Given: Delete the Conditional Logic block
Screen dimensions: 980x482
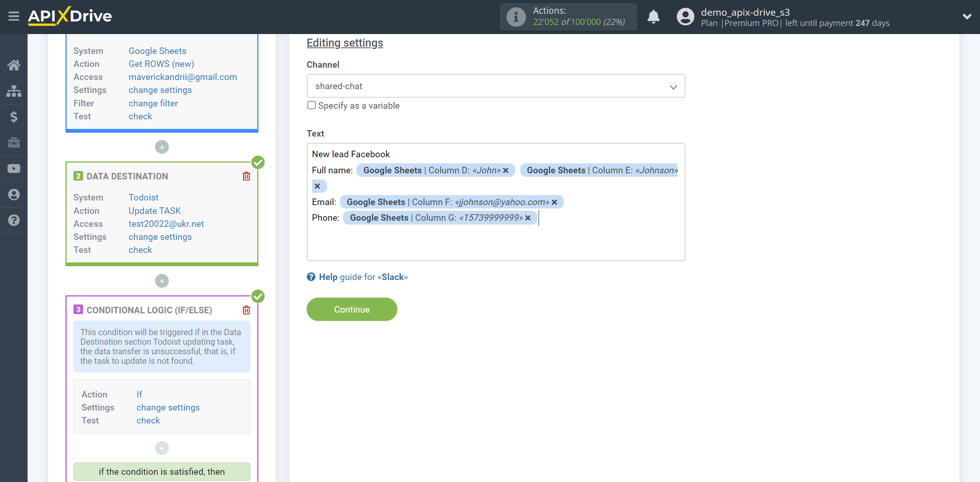Looking at the screenshot, I should click(246, 310).
